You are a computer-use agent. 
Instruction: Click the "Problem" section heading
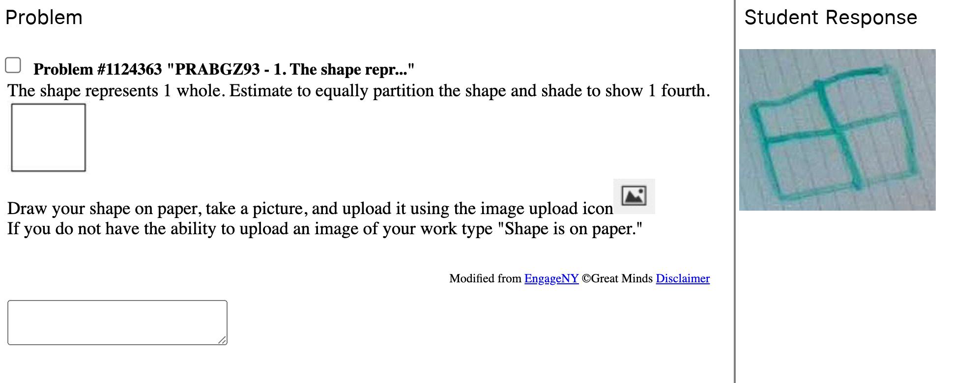[x=44, y=18]
